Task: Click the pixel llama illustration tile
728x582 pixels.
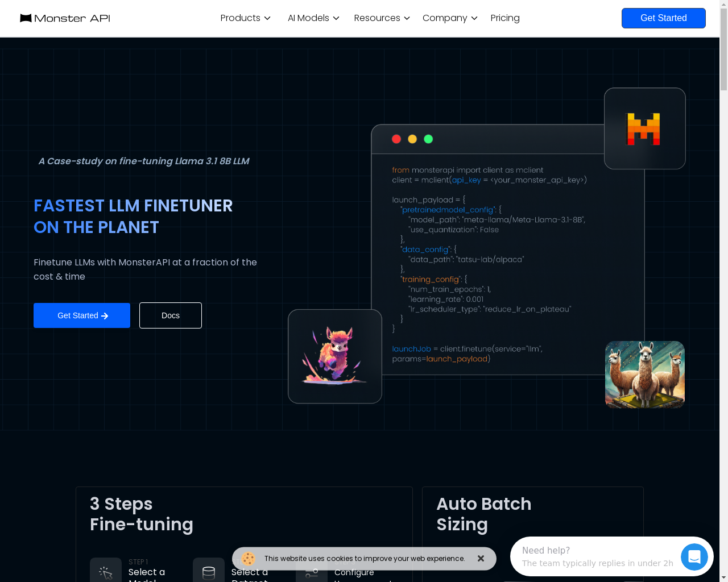Action: click(x=335, y=356)
